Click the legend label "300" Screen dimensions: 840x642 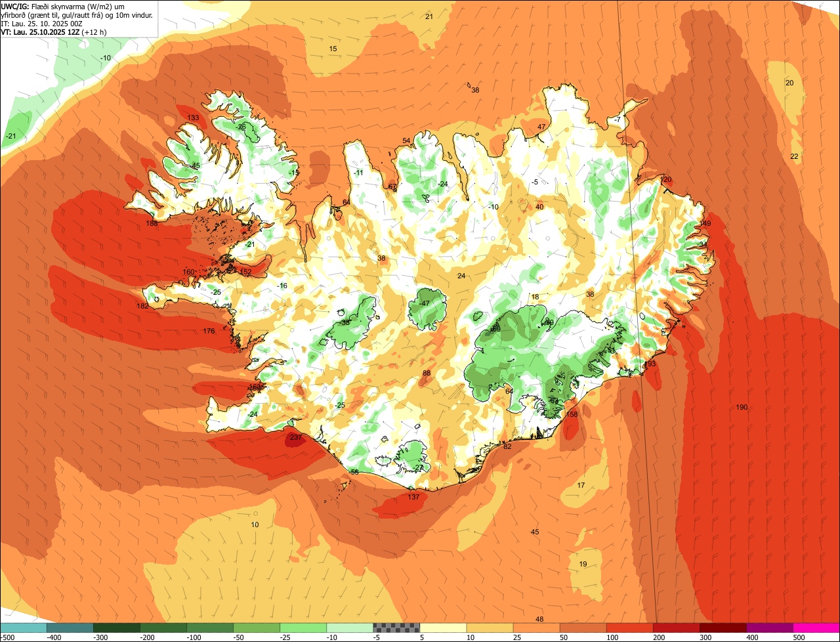click(x=705, y=637)
